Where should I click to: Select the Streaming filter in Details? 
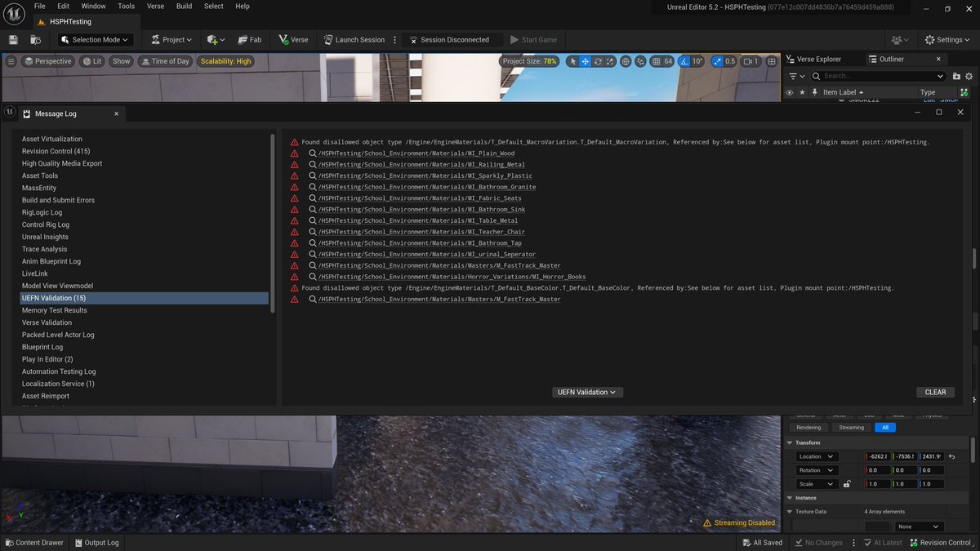851,427
